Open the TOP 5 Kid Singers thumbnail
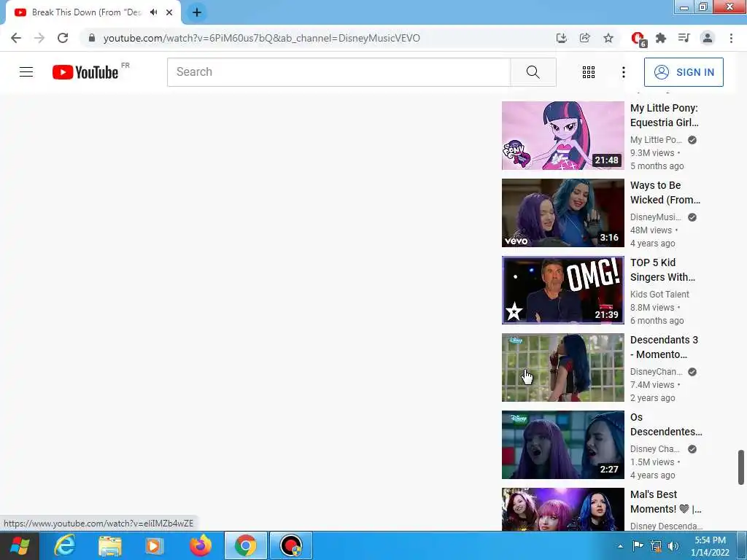The width and height of the screenshot is (747, 560). tap(562, 290)
